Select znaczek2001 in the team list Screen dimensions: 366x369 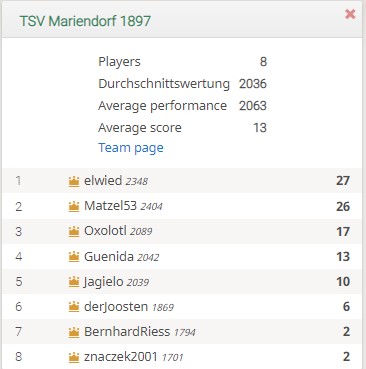pyautogui.click(x=120, y=356)
